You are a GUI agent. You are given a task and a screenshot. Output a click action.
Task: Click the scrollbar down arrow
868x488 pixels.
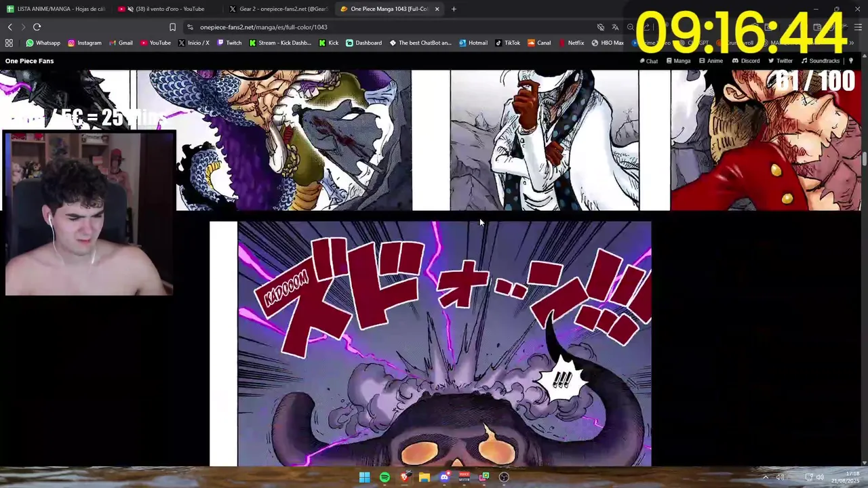tap(865, 463)
